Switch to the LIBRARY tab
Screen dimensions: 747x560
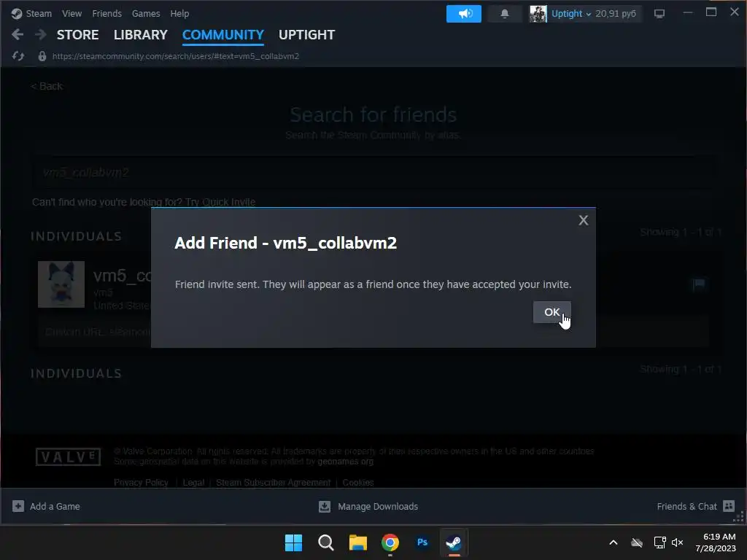point(141,35)
